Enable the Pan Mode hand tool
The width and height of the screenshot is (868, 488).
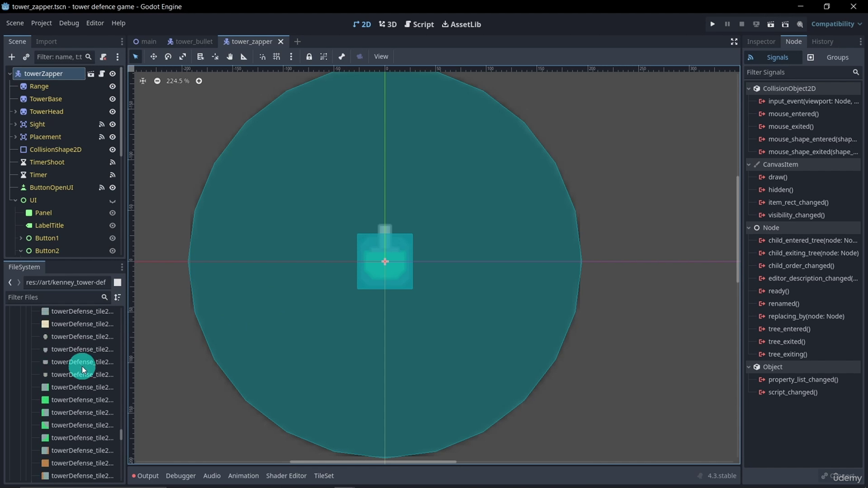coord(229,57)
